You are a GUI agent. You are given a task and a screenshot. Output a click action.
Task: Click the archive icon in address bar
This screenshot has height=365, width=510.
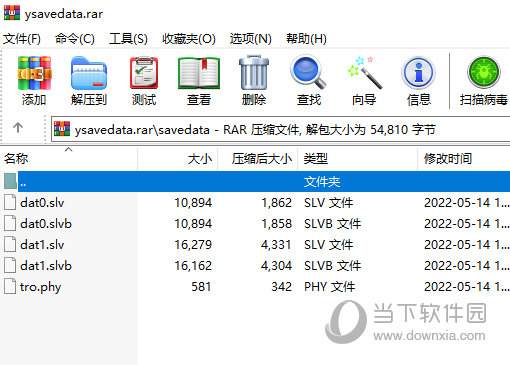(x=62, y=129)
